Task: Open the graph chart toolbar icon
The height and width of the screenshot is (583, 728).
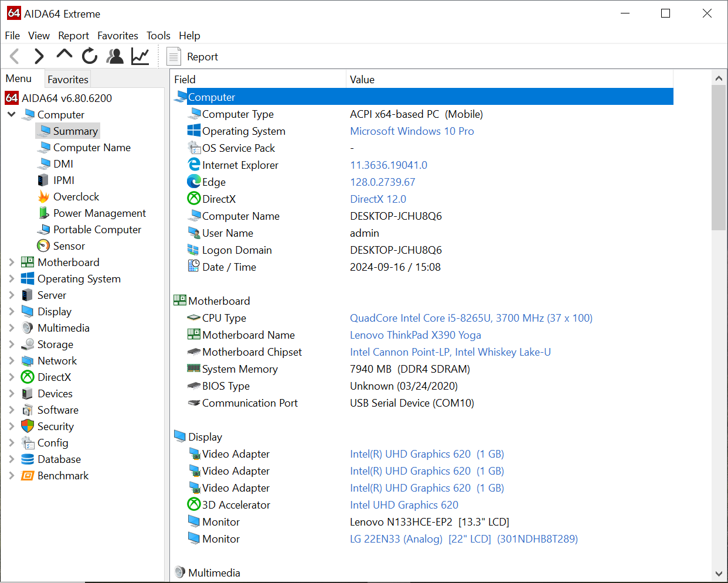Action: pos(140,56)
